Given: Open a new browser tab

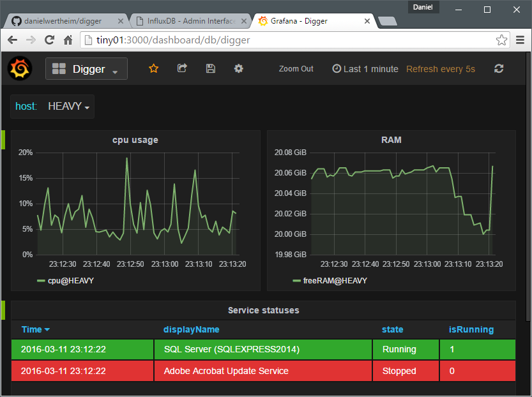Looking at the screenshot, I should [388, 21].
